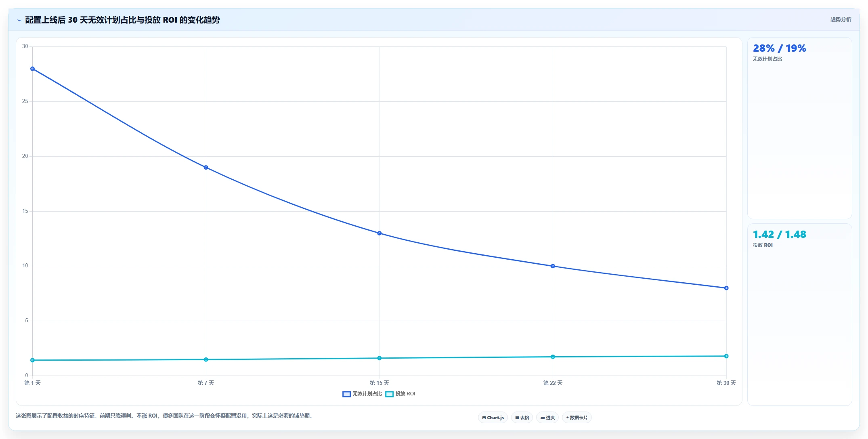Screen dimensions: 868x439
Task: Click the cyan ROI point at 第 1 天
Action: [33, 360]
